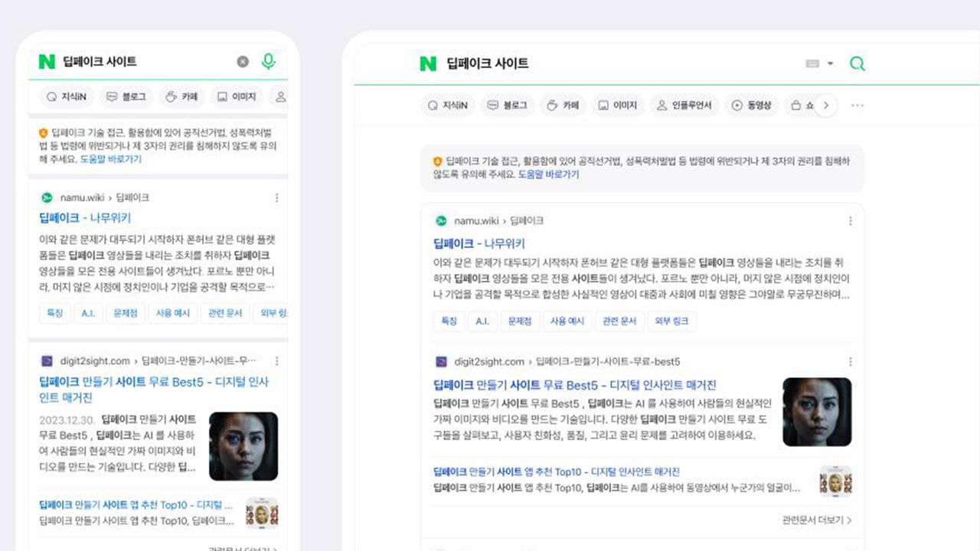Click the Naver N logo in mobile view
The image size is (980, 551).
(47, 62)
